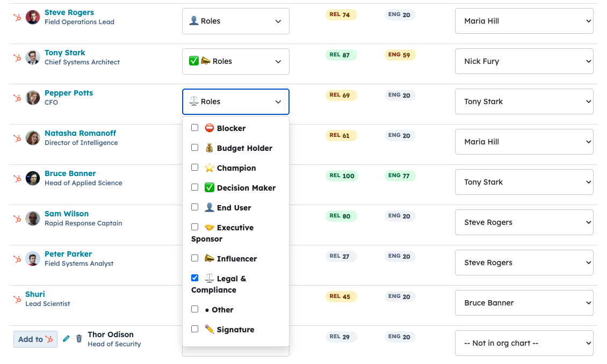This screenshot has width=607, height=364.
Task: Open the Maria Hill dropdown for Steve Rogers
Action: click(x=524, y=21)
